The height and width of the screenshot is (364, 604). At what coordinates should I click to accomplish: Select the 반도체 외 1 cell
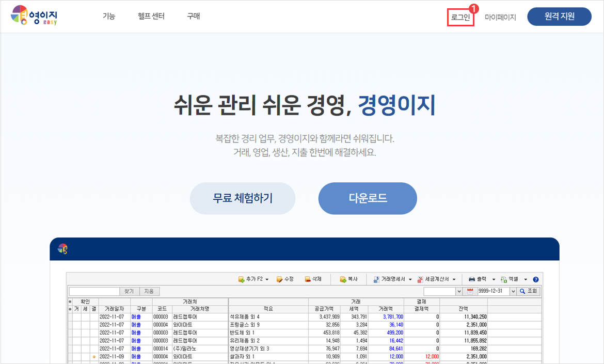[268, 333]
